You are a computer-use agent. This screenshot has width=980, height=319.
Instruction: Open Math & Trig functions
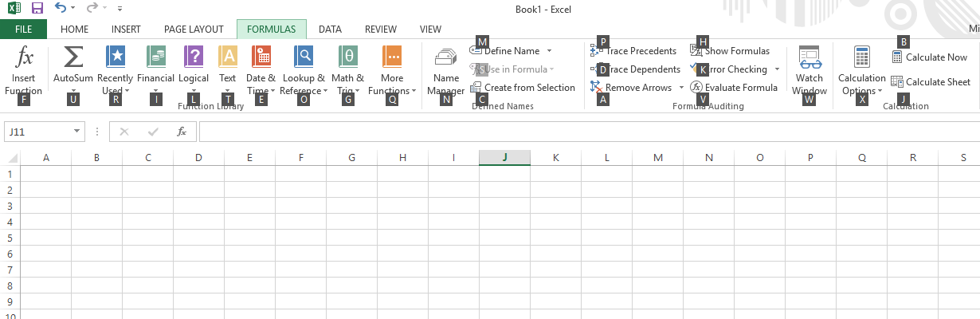click(347, 71)
